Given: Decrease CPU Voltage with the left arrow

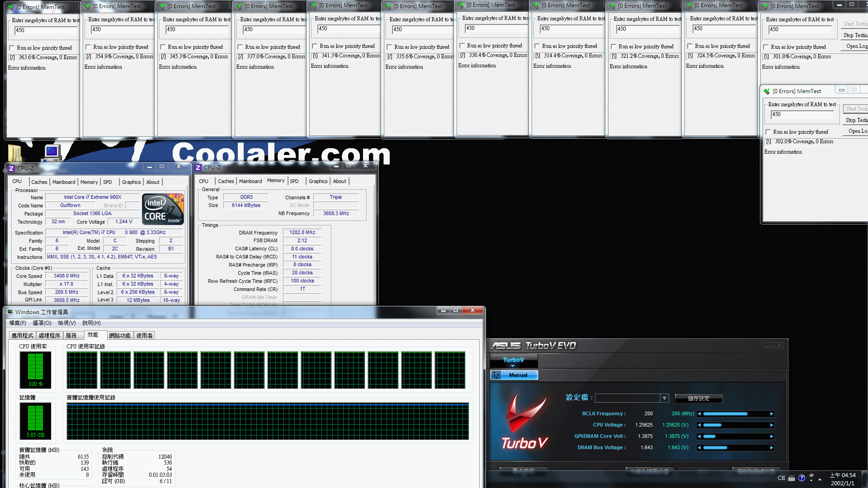Looking at the screenshot, I should (x=699, y=425).
